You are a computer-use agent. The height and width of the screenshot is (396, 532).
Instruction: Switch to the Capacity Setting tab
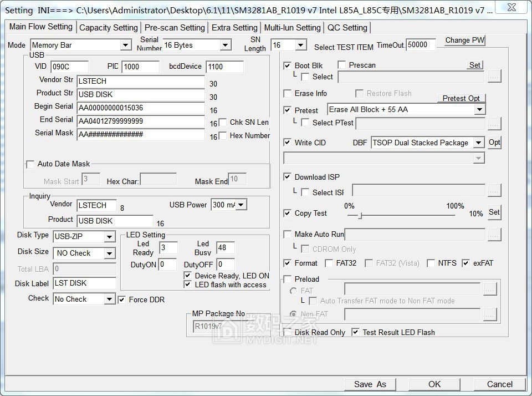(x=109, y=28)
